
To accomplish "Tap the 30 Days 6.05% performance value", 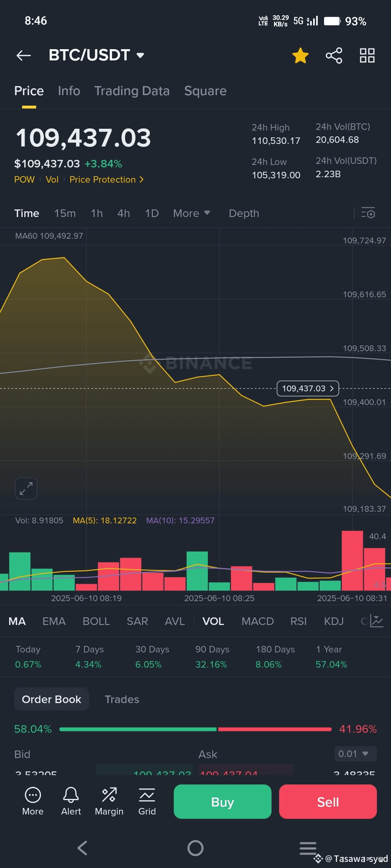I will pos(148,664).
